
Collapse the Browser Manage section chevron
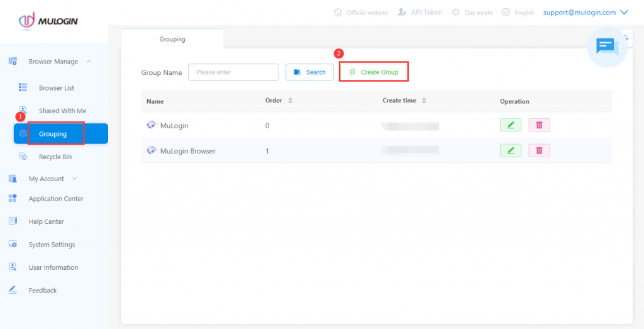pos(89,62)
